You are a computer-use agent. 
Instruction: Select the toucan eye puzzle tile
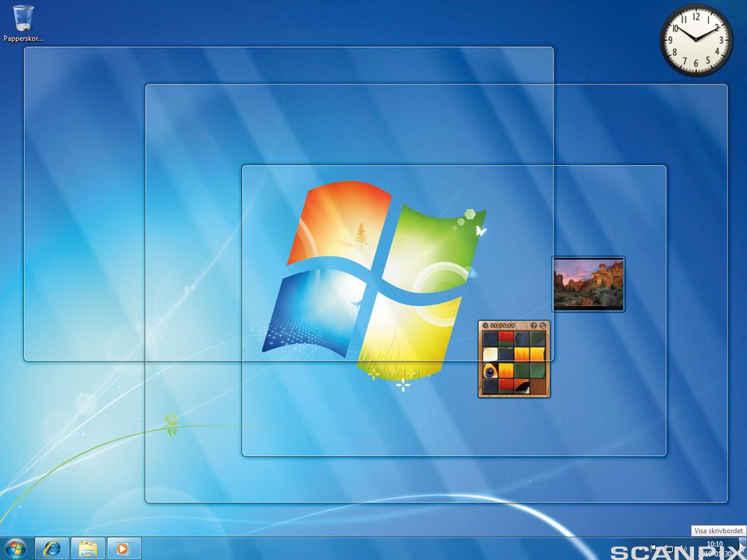tap(491, 370)
